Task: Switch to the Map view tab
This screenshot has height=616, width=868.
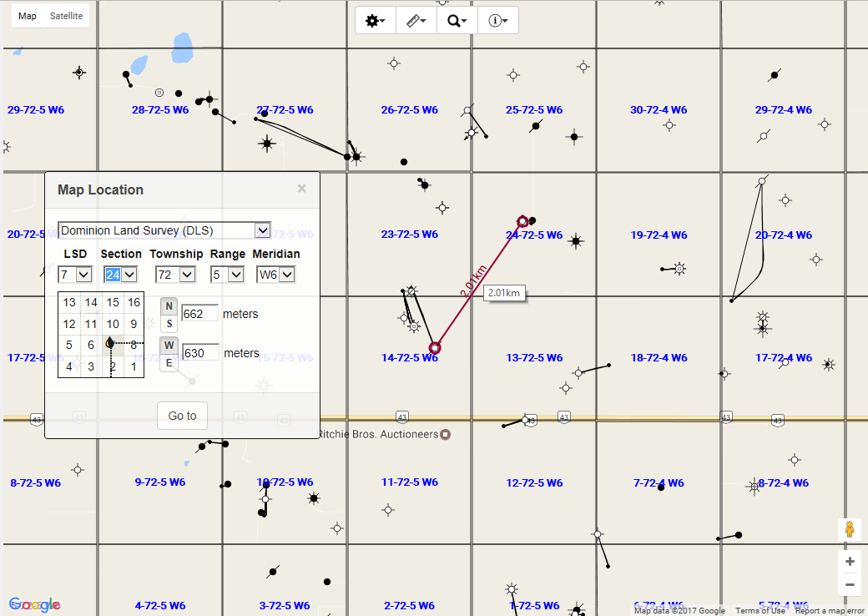Action: [x=27, y=16]
